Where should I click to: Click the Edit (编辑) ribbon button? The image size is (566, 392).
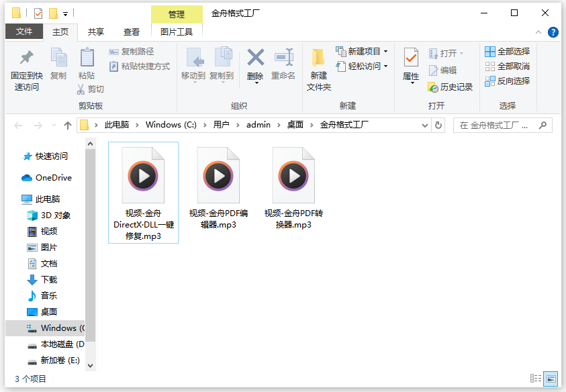pyautogui.click(x=442, y=70)
